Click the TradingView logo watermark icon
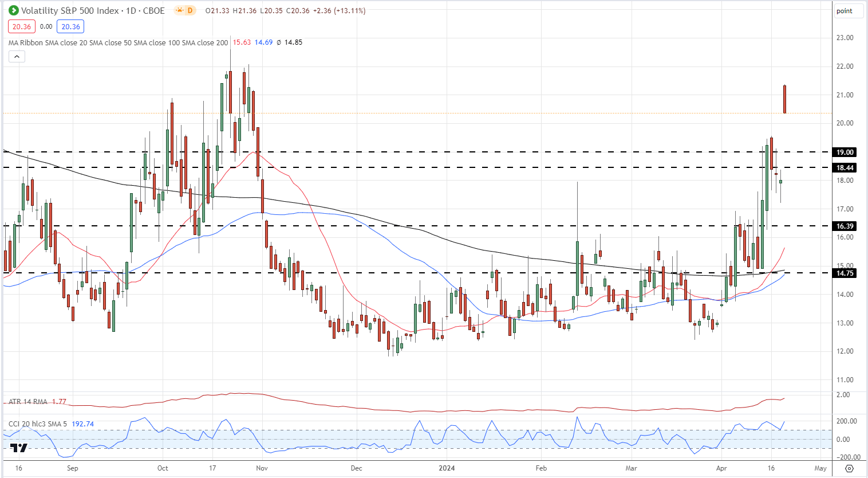 [x=19, y=448]
